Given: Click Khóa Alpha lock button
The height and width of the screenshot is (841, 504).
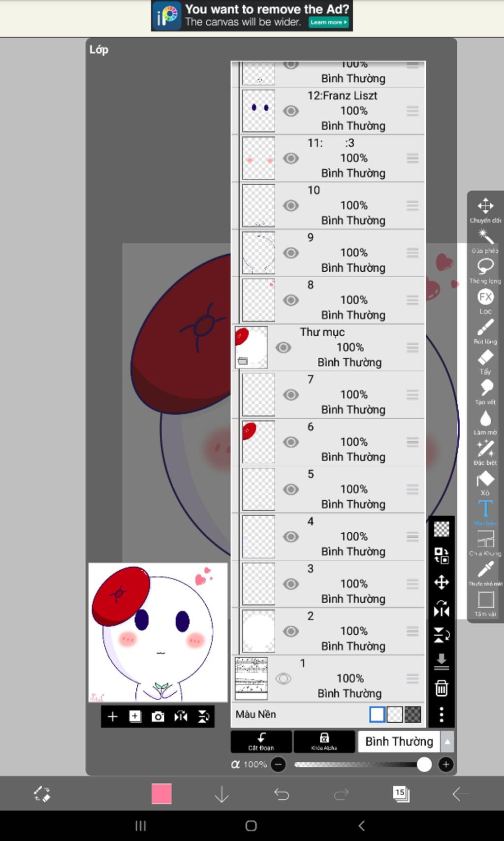Looking at the screenshot, I should [324, 742].
